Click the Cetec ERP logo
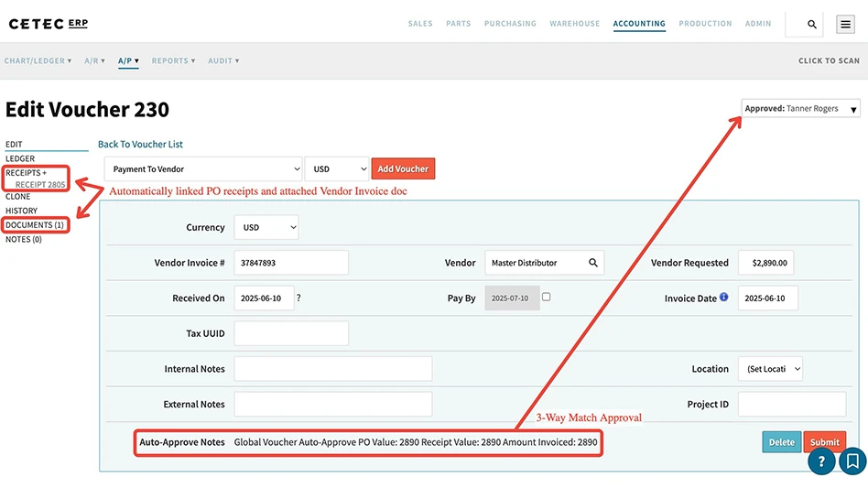The width and height of the screenshot is (868, 488). 49,24
